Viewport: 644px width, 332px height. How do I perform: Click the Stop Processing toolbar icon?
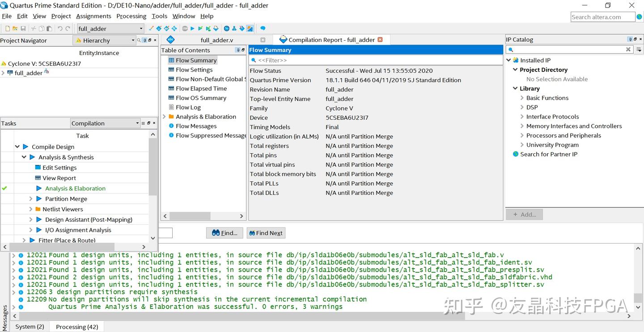click(184, 28)
